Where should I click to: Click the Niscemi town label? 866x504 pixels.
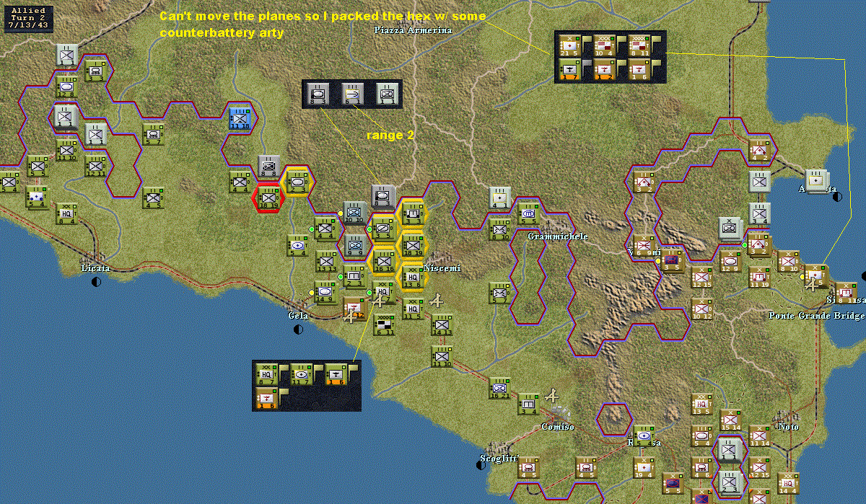pyautogui.click(x=442, y=268)
